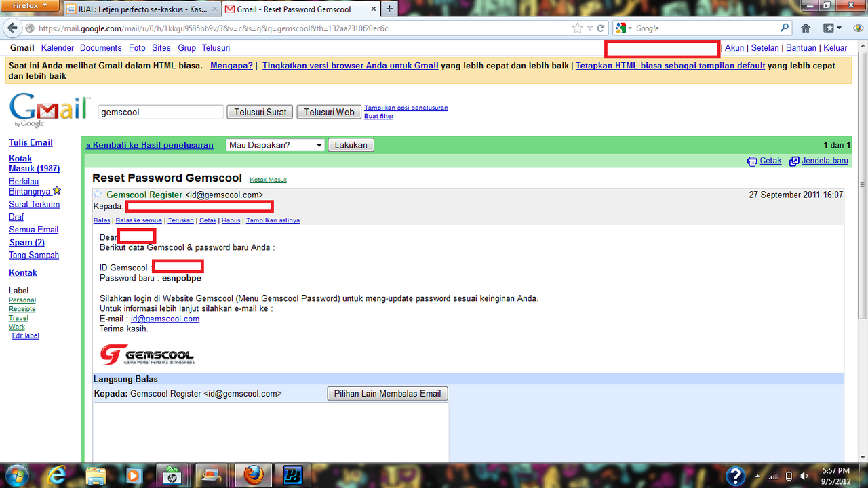Switch to JUAL Letjen perfecto kaskus tab

coord(142,9)
